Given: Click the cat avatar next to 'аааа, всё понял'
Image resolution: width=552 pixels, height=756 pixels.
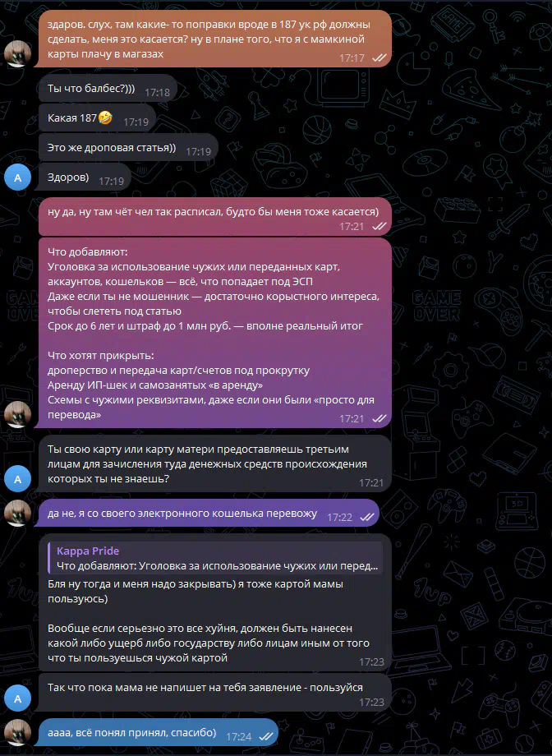Looking at the screenshot, I should tap(18, 732).
